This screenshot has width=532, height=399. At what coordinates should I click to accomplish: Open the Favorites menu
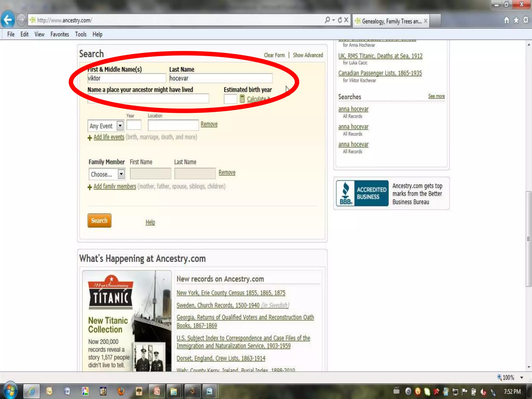pos(59,34)
